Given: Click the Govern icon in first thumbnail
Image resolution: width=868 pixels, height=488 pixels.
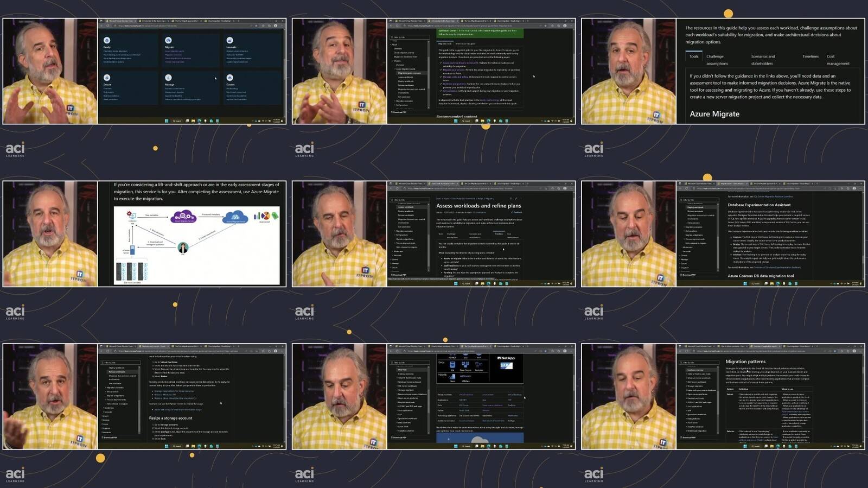Looking at the screenshot, I should (x=229, y=78).
